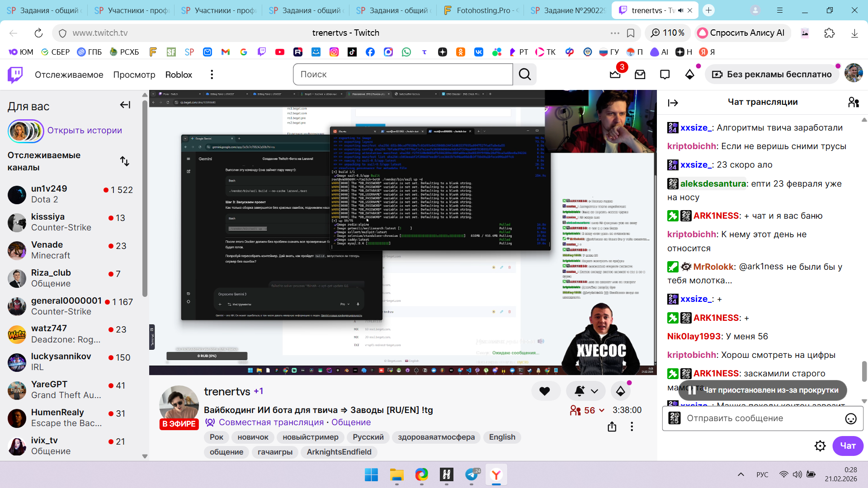Expand the viewer count chevron
868x488 pixels.
[602, 410]
